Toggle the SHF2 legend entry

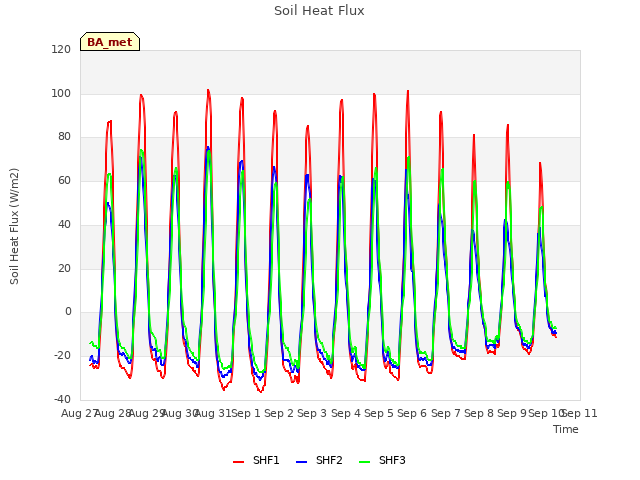(319, 460)
